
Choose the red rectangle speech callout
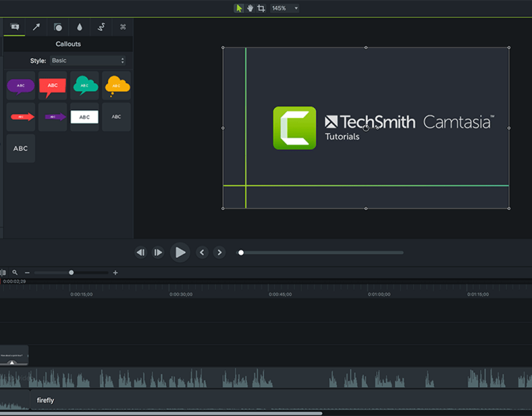(52, 86)
